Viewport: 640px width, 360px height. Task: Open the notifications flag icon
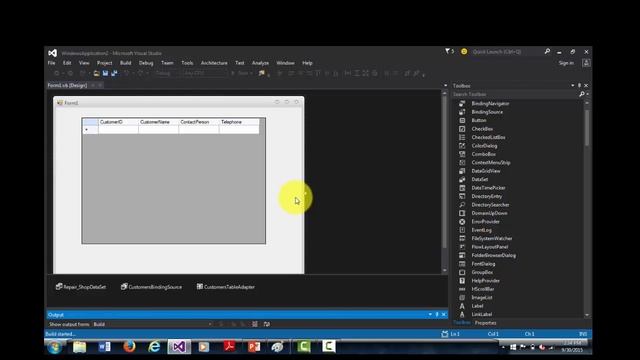(x=449, y=51)
